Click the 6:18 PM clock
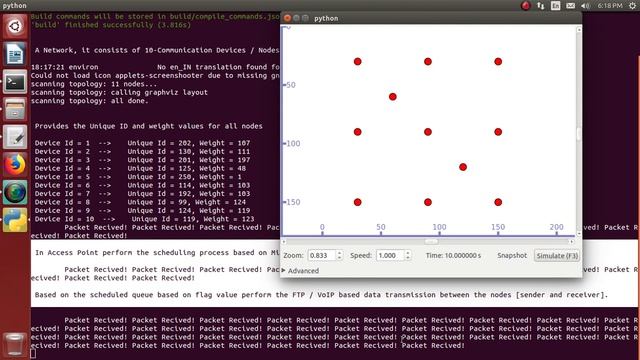This screenshot has height=360, width=640. [610, 6]
